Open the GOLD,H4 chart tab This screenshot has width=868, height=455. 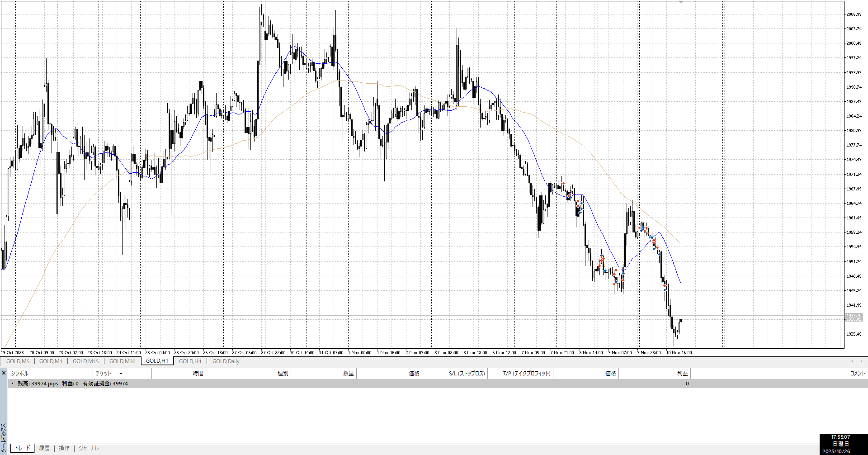point(190,361)
